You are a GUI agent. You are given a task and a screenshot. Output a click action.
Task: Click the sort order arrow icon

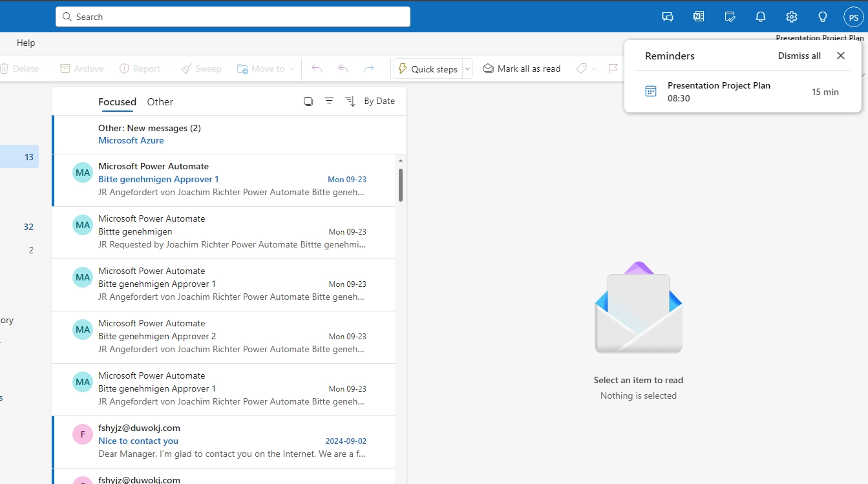click(x=350, y=101)
